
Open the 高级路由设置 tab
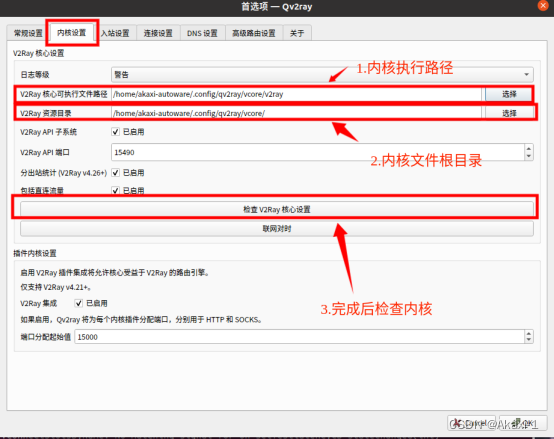(254, 33)
